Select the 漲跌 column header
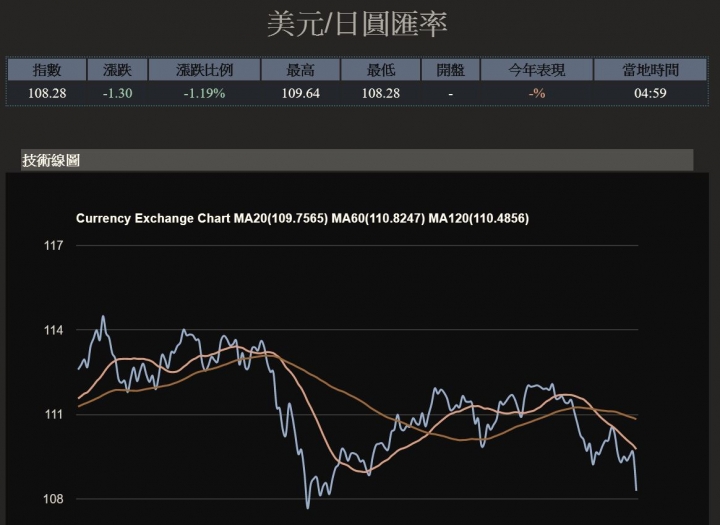Screen dimensions: 720x525 coord(118,70)
